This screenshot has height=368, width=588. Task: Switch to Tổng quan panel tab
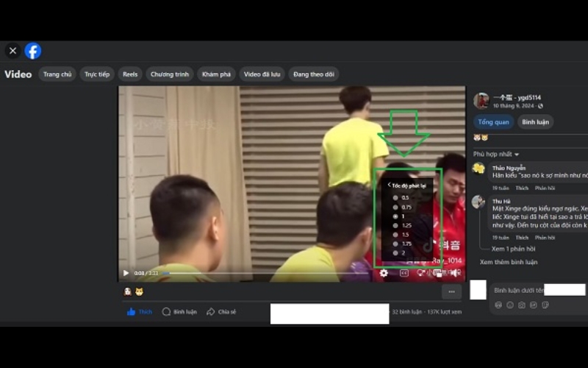[x=493, y=122]
